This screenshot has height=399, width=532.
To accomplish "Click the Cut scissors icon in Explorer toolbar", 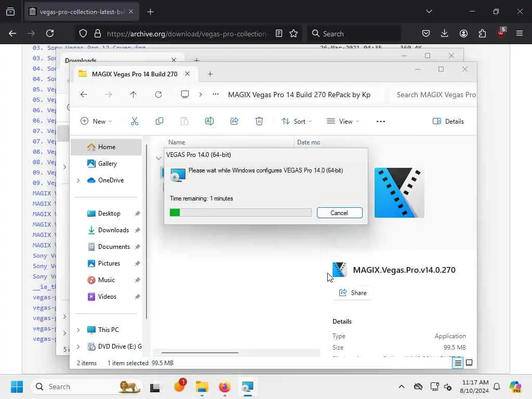I will click(135, 121).
